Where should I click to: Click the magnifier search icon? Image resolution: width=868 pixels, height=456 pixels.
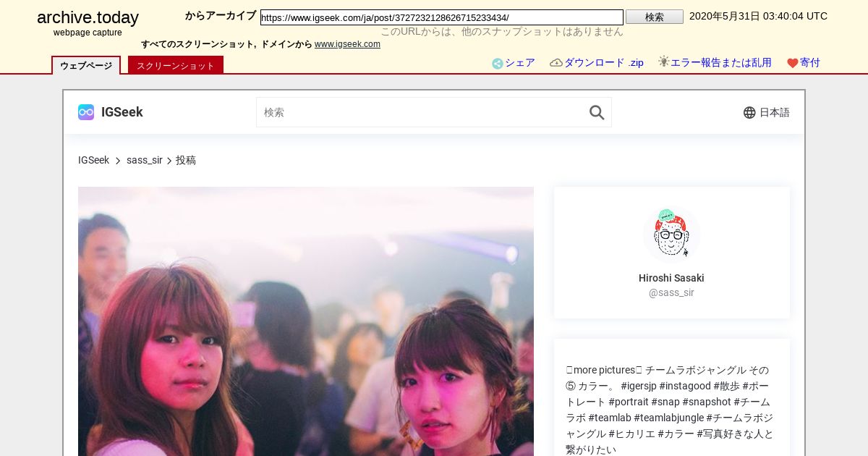click(597, 112)
